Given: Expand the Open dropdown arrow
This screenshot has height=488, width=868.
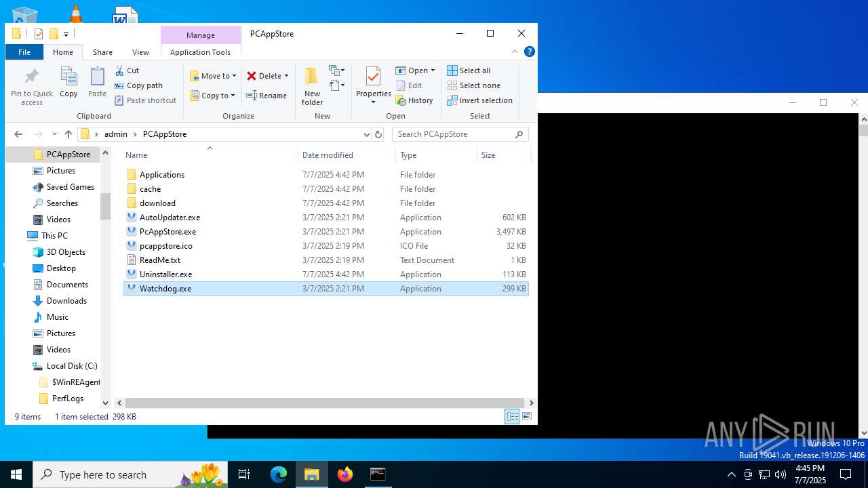Looking at the screenshot, I should click(x=433, y=70).
